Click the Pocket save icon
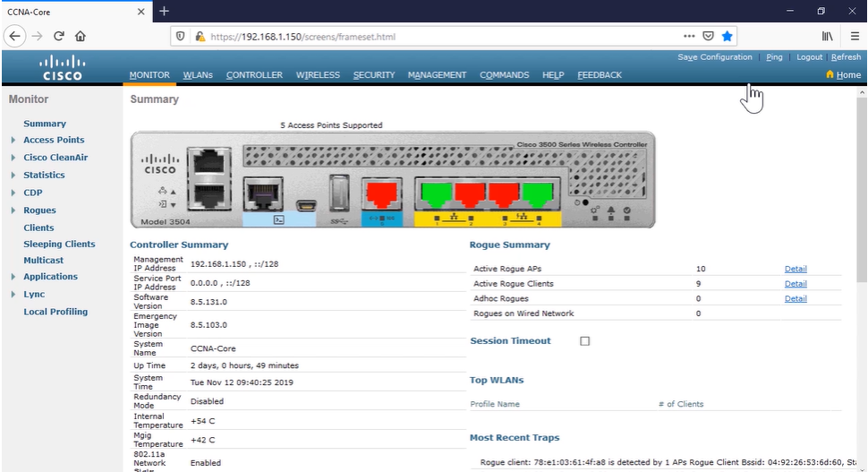Image resolution: width=868 pixels, height=472 pixels. [708, 37]
